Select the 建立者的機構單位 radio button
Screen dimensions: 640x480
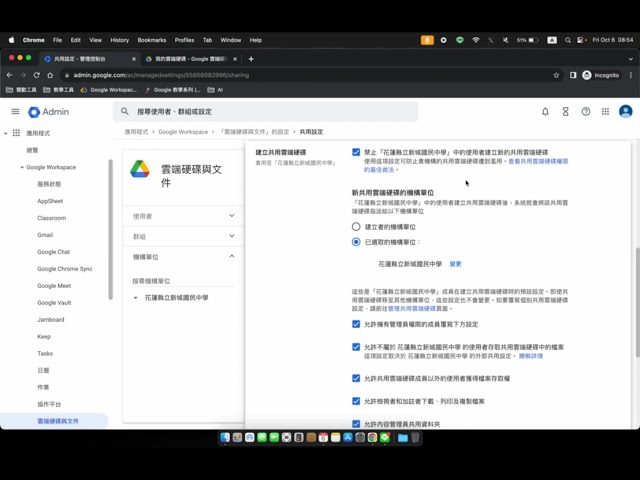point(356,227)
